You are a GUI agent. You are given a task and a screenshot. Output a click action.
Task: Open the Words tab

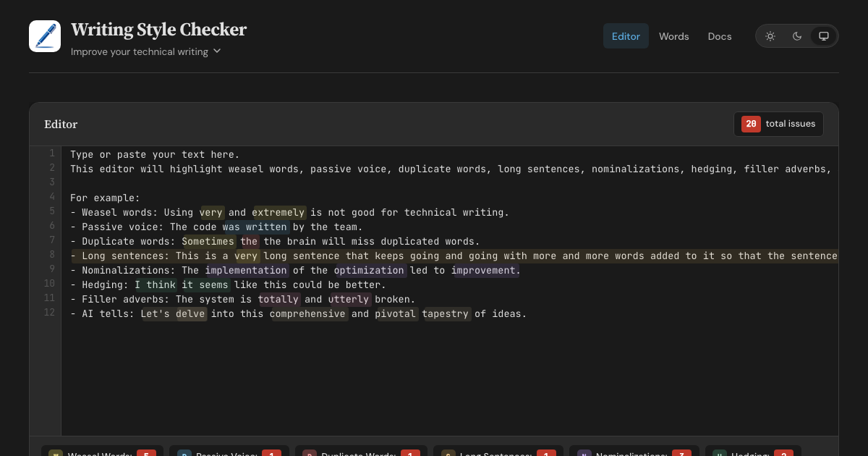pyautogui.click(x=673, y=36)
